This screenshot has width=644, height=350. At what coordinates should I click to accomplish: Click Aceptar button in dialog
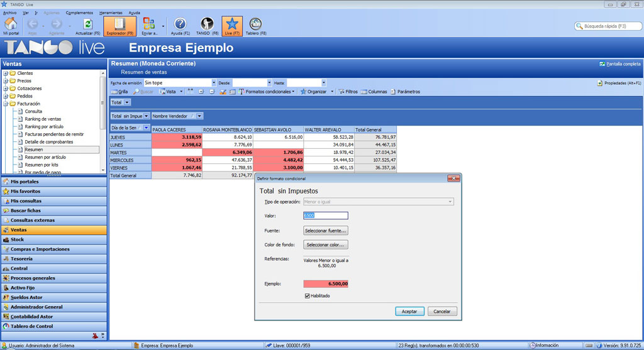409,312
